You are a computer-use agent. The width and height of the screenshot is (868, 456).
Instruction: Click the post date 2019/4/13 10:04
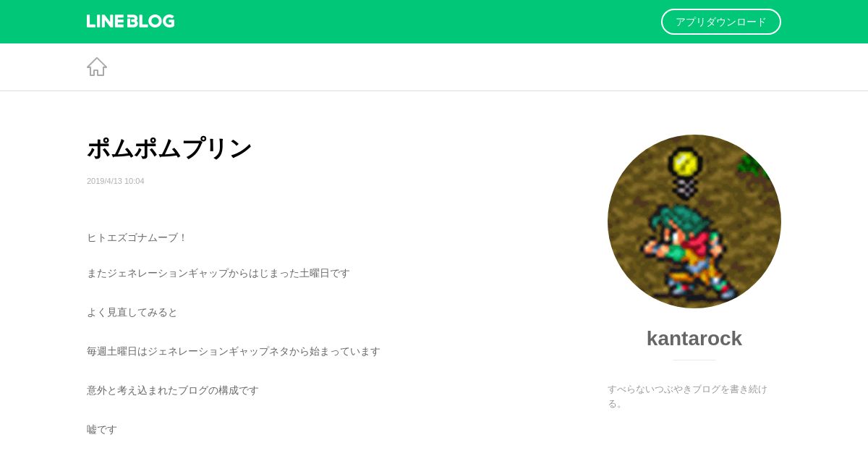(116, 181)
